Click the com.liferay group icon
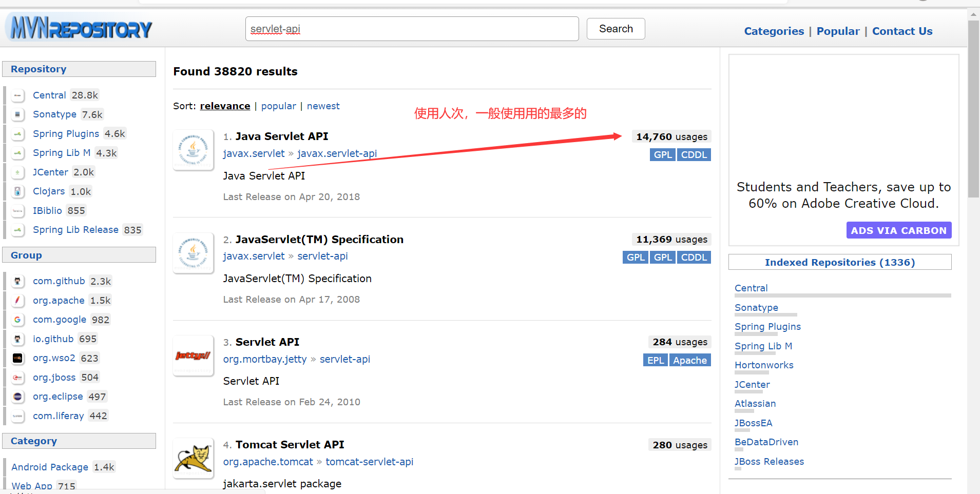This screenshot has height=494, width=980. point(18,416)
